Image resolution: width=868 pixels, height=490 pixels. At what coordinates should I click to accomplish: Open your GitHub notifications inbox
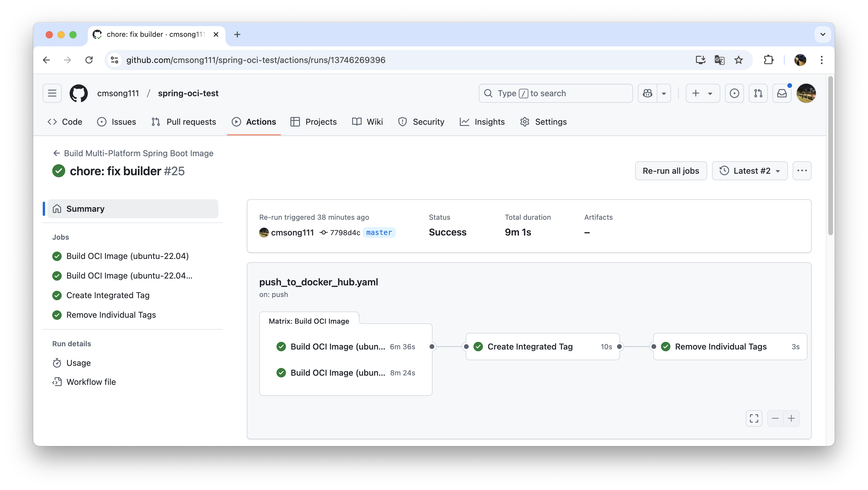782,94
